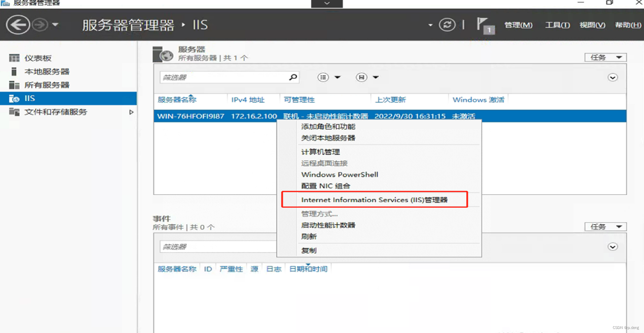The width and height of the screenshot is (644, 333).
Task: Click the 172.16.2.100 IPv4 cell
Action: coord(254,116)
